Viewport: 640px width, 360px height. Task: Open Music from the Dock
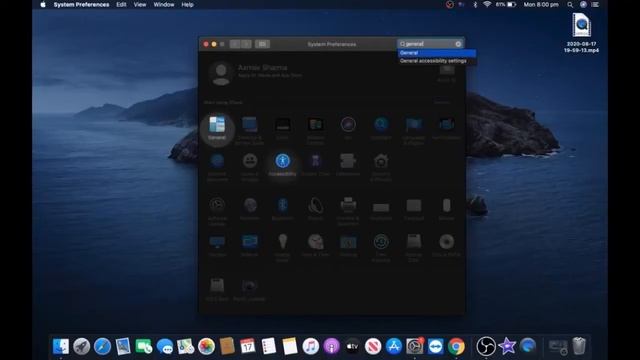coord(310,346)
